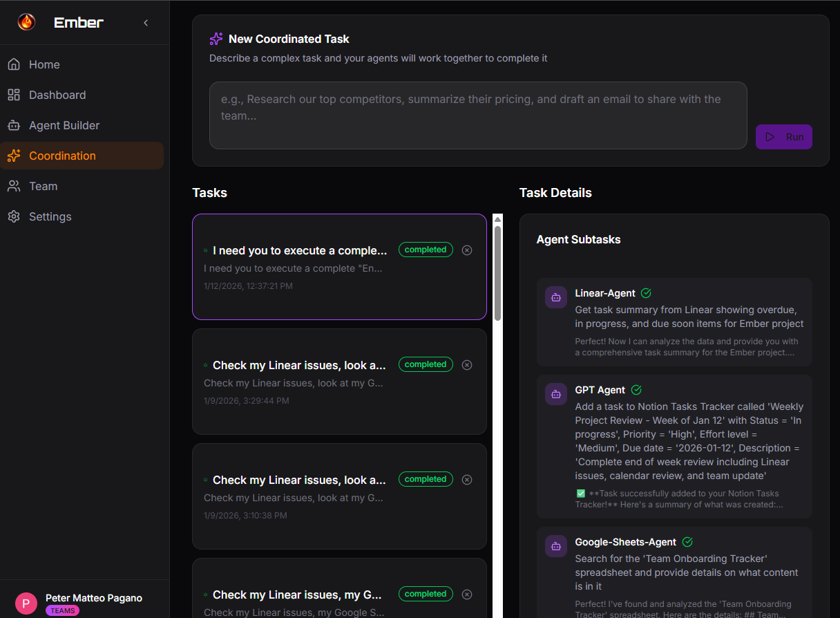Click the green checkmark next to GPT Agent
This screenshot has height=618, width=840.
pos(636,390)
